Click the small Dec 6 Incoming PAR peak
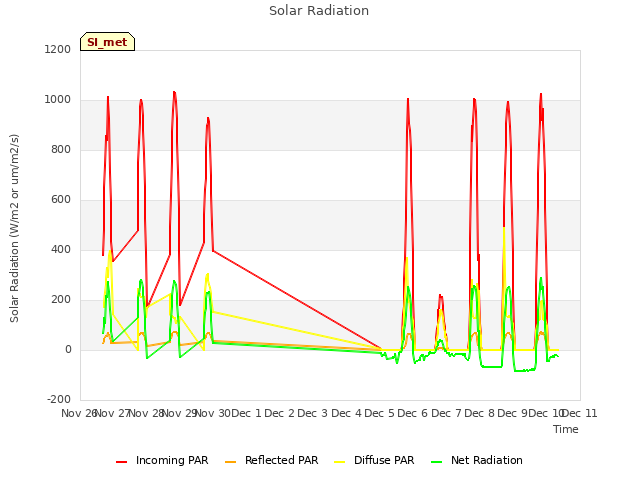640x480 pixels. [x=440, y=295]
